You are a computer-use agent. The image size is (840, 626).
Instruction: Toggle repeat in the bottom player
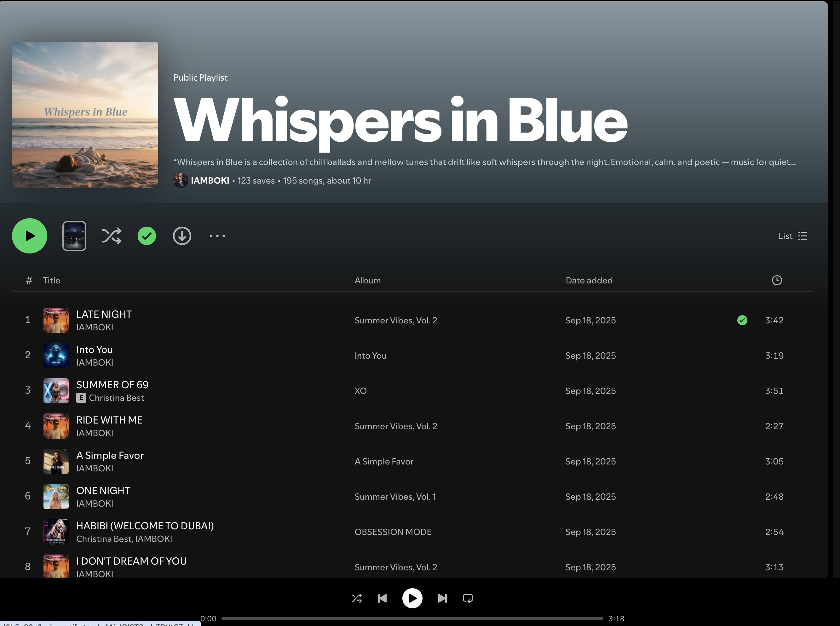(468, 598)
